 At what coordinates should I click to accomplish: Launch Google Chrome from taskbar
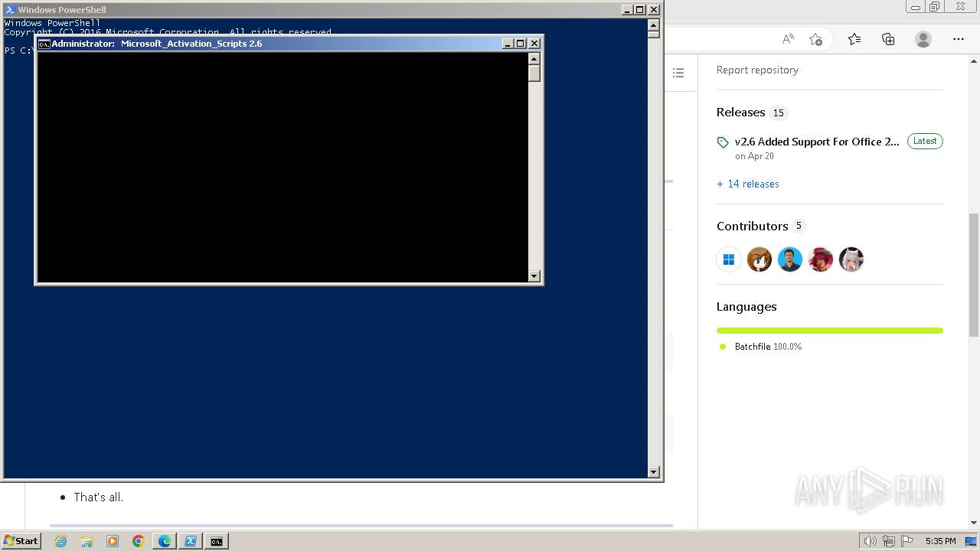[139, 541]
